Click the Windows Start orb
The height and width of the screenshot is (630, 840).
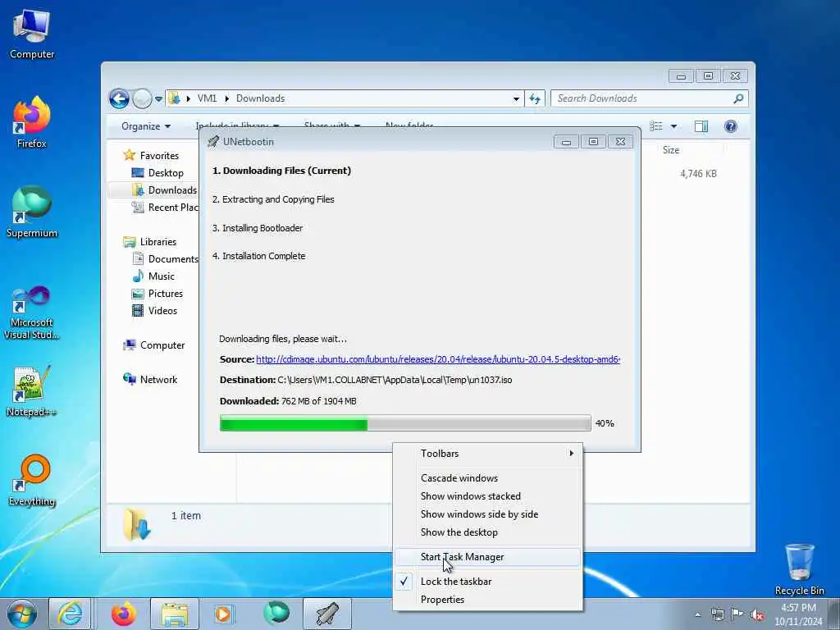point(22,614)
